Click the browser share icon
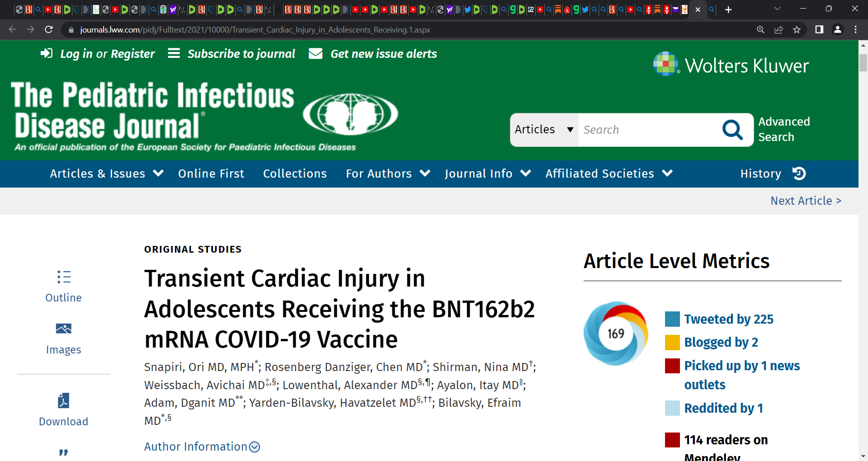 pos(778,30)
